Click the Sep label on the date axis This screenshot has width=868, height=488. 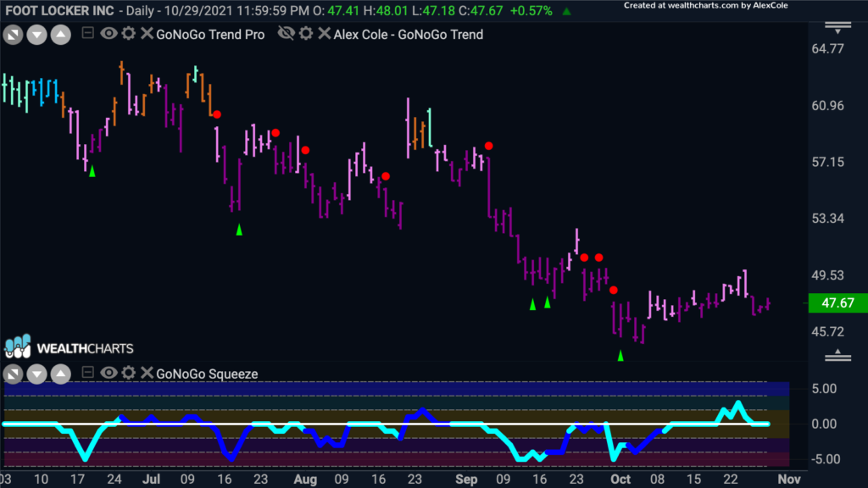[466, 480]
